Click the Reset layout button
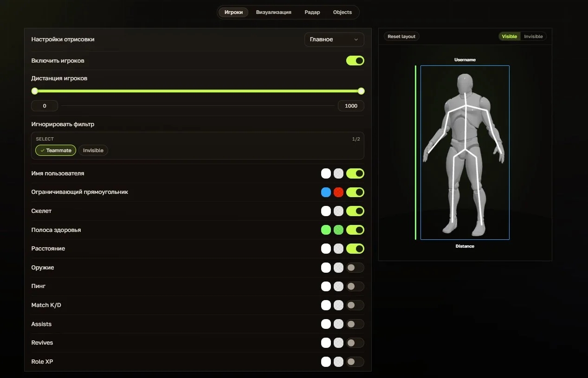 pos(401,36)
